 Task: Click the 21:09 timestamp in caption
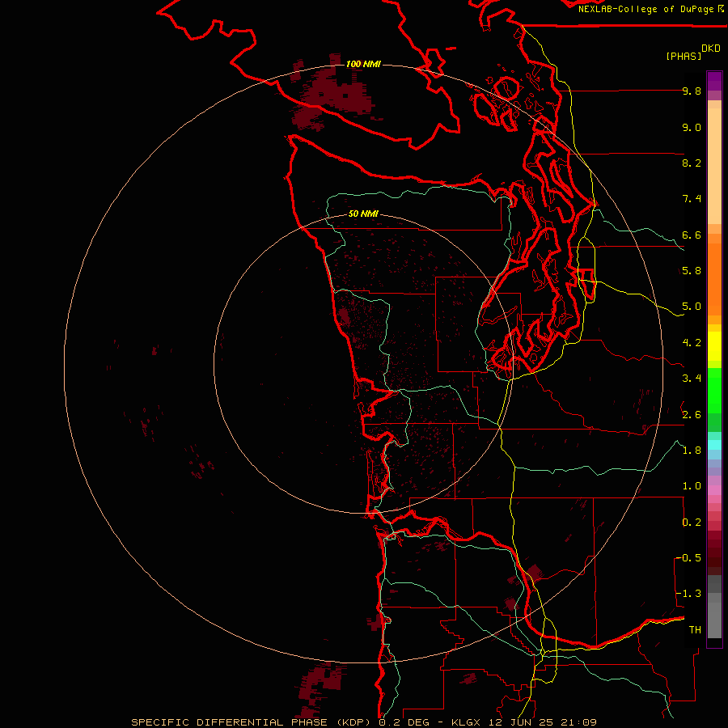point(579,722)
